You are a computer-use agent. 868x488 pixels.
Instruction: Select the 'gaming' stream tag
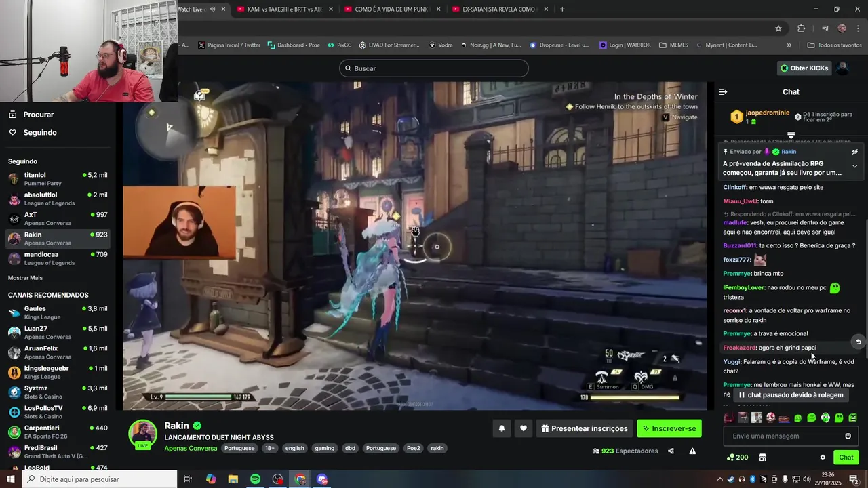(324, 448)
